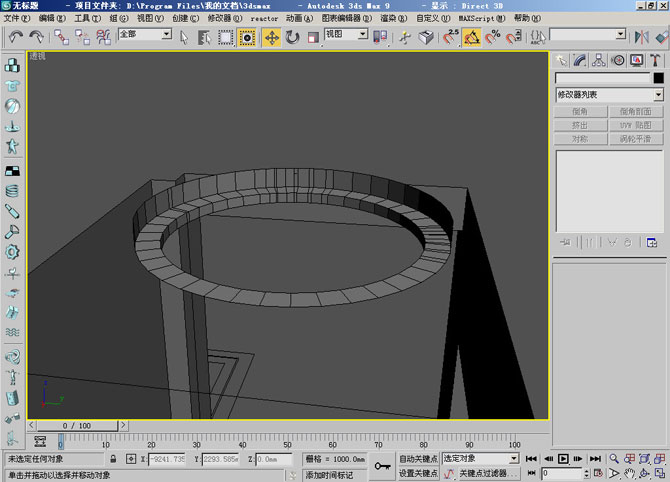
Task: Open the reference coordinate 视图 dropdown
Action: coord(363,34)
